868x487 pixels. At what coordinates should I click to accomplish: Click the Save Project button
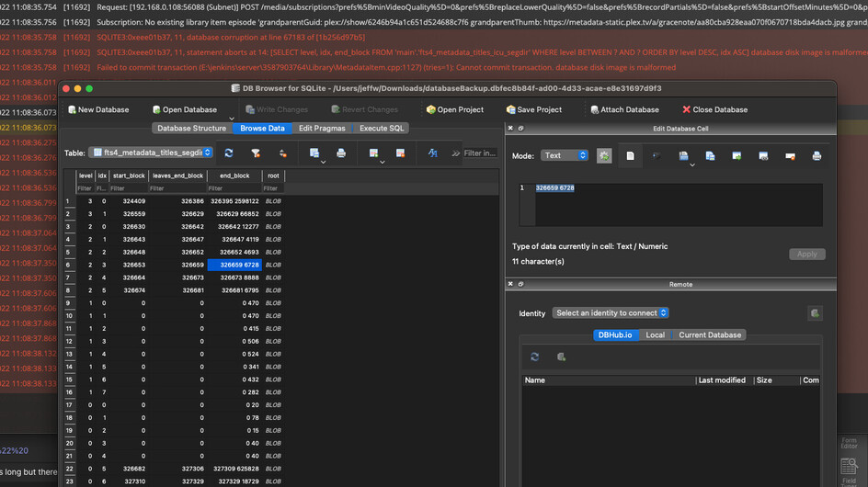pos(534,109)
